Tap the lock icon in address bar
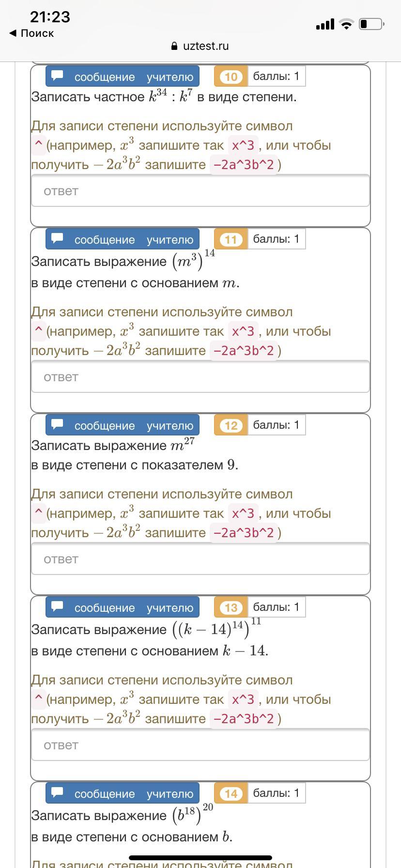This screenshot has width=401, height=868. [x=175, y=46]
